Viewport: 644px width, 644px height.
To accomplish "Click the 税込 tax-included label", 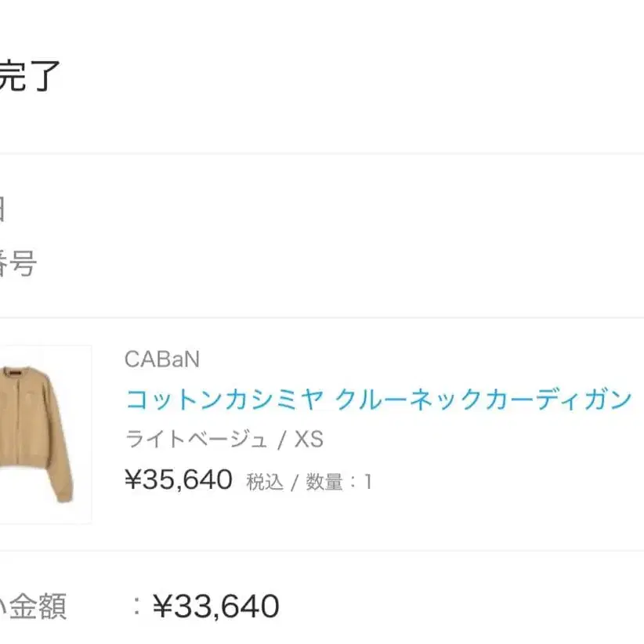I will click(265, 482).
